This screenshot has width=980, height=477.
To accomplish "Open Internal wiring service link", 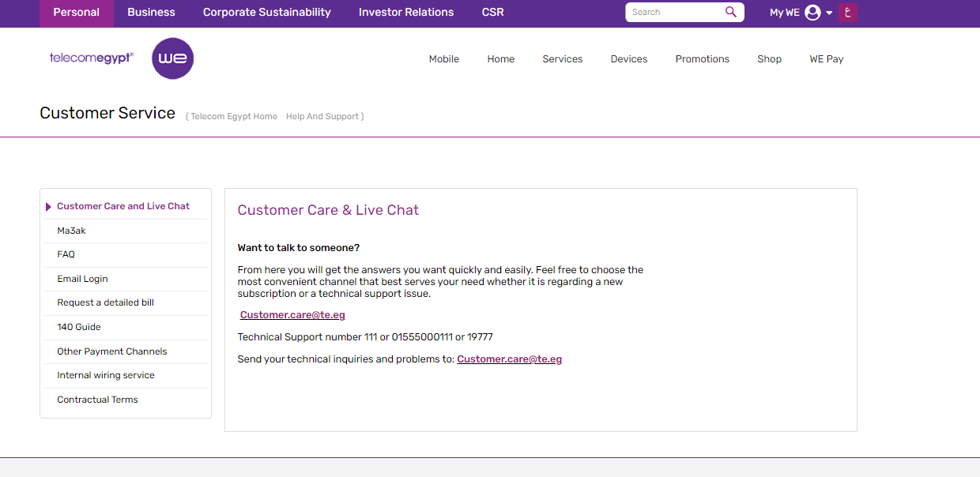I will (106, 375).
